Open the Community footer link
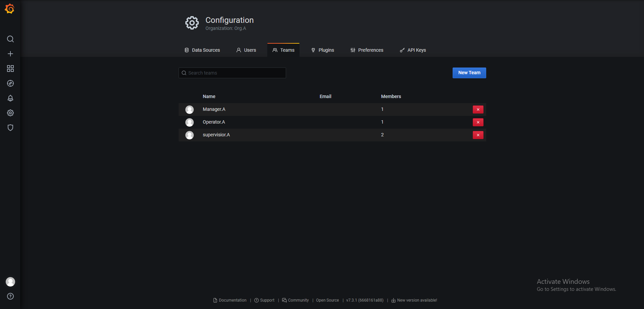Screen dimensions: 644x309 pyautogui.click(x=295, y=300)
